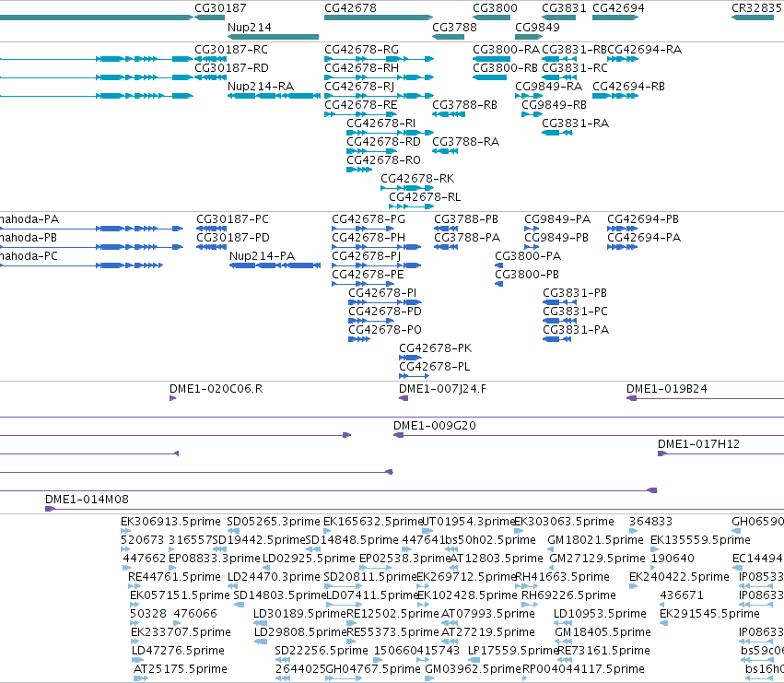Select transcript CG3788-RA
Screen dimensions: 784x683
[465, 142]
